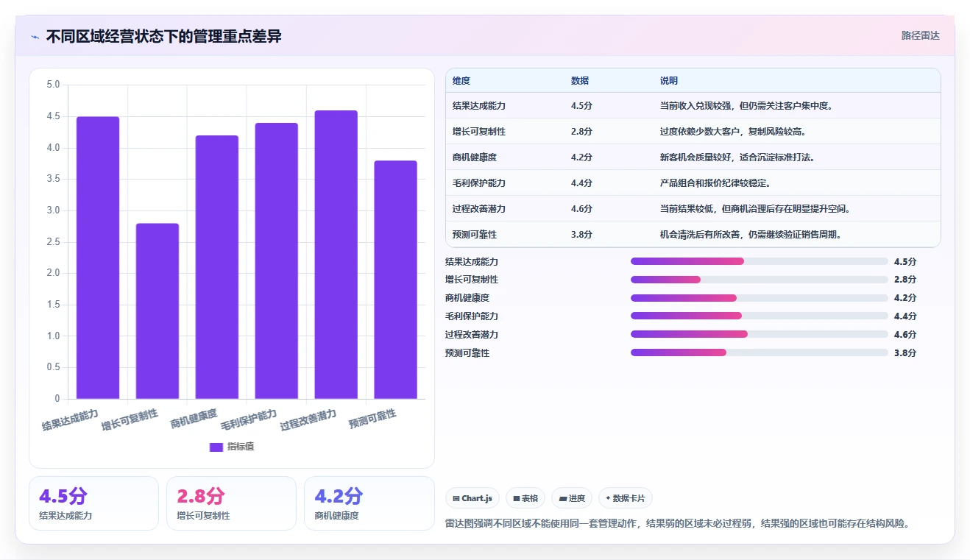970x560 pixels.
Task: Click the 预测可靠性 x-axis label
Action: (x=372, y=419)
